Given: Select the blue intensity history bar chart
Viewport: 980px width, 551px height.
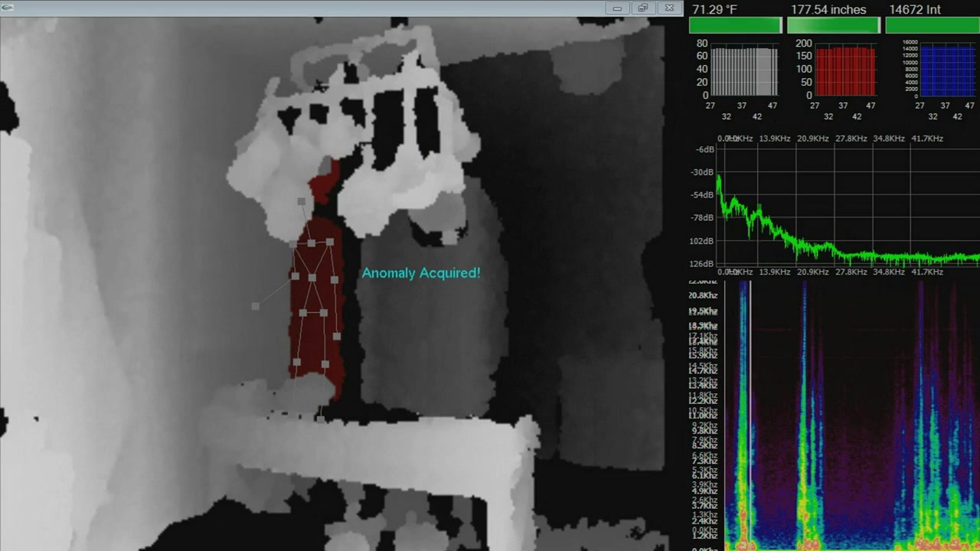Looking at the screenshot, I should point(948,71).
